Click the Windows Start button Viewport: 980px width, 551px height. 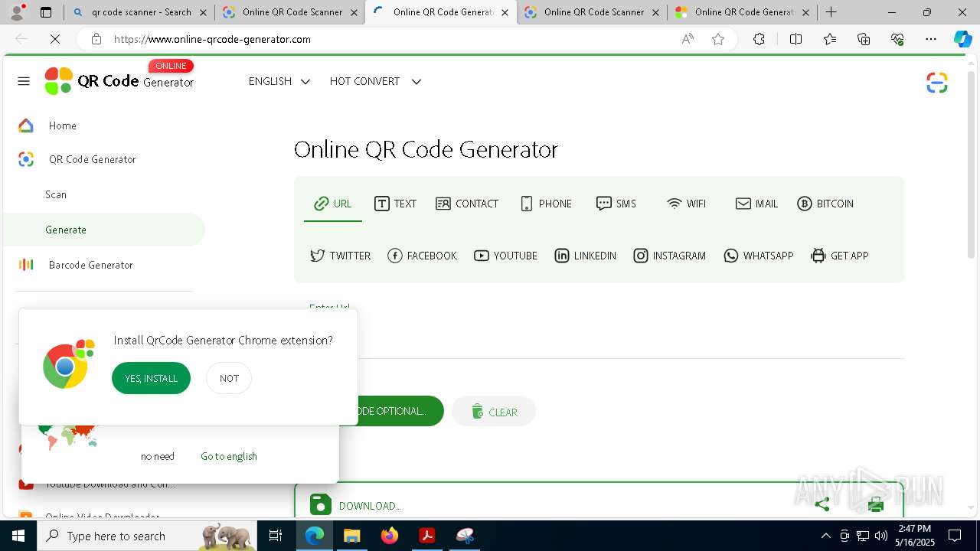tap(18, 536)
